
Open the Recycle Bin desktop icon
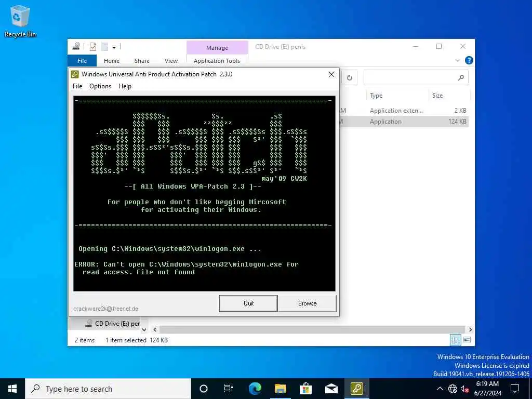click(20, 21)
